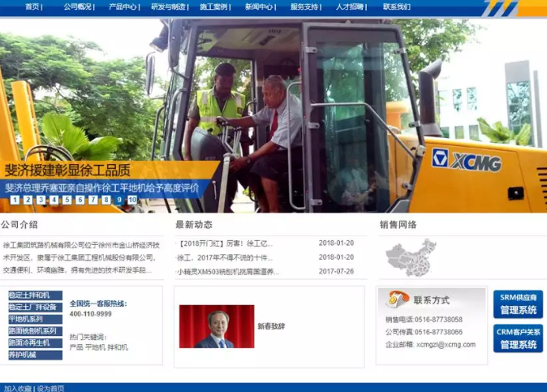The height and width of the screenshot is (392, 547).
Task: Open the 稳定土厂拌设备 product category
Action: click(x=35, y=308)
